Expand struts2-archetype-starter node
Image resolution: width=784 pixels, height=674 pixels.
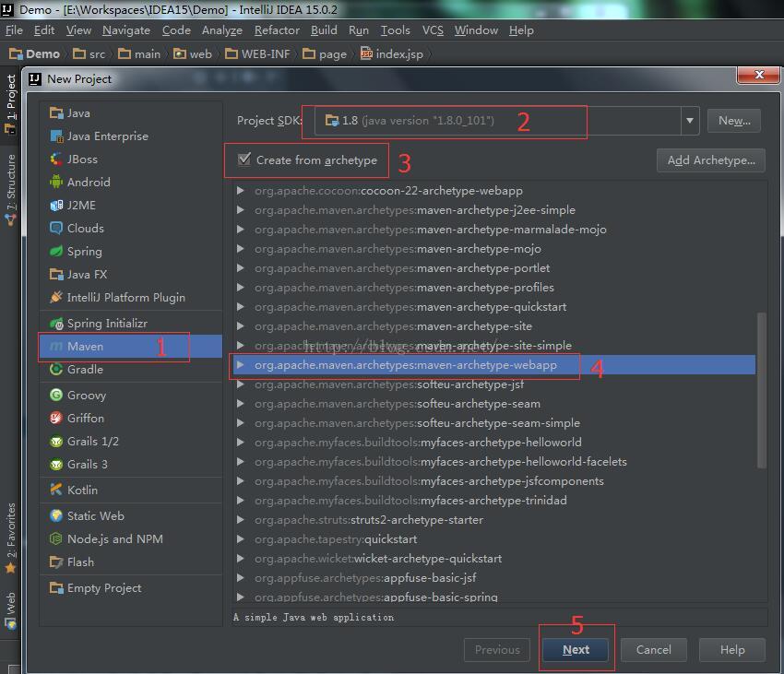241,519
